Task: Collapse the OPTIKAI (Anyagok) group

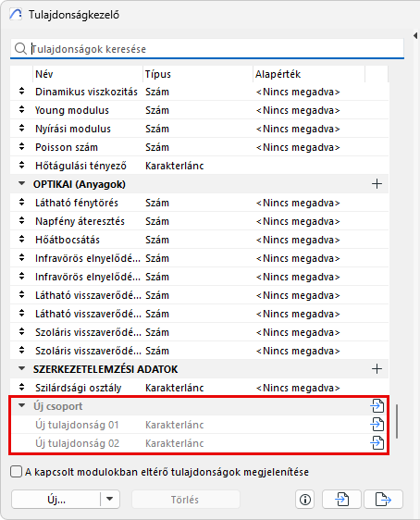Action: 21,183
